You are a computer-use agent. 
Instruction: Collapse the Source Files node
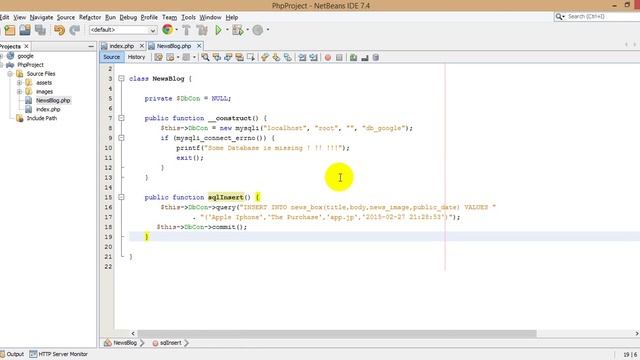click(x=10, y=74)
